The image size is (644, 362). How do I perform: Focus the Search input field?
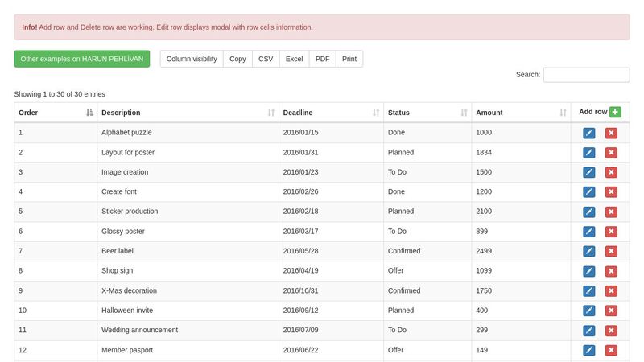tap(586, 75)
